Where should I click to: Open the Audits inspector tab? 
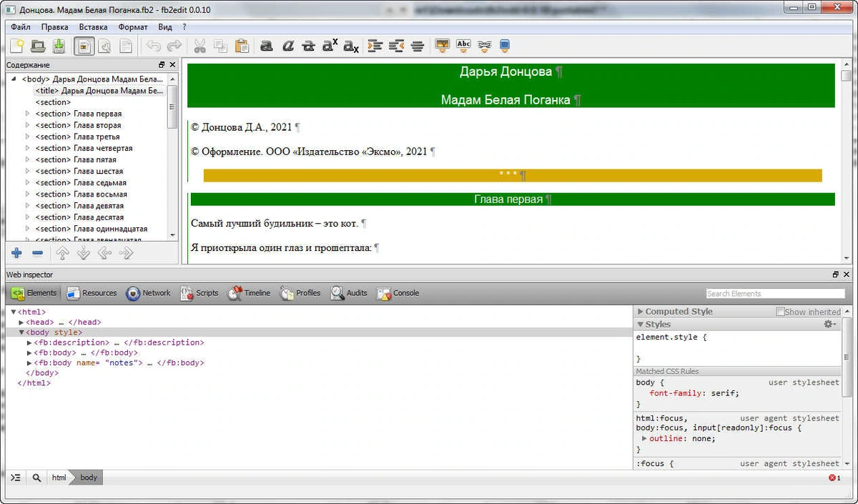tap(349, 293)
